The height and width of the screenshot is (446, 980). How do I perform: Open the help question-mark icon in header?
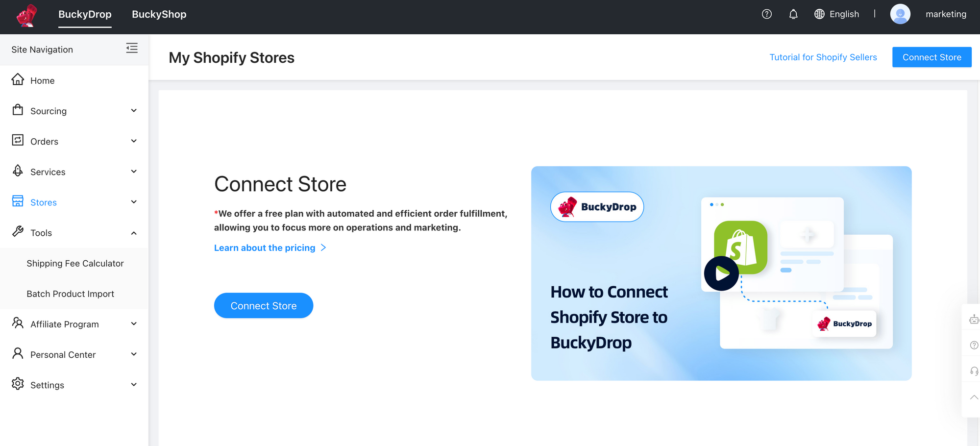click(767, 14)
